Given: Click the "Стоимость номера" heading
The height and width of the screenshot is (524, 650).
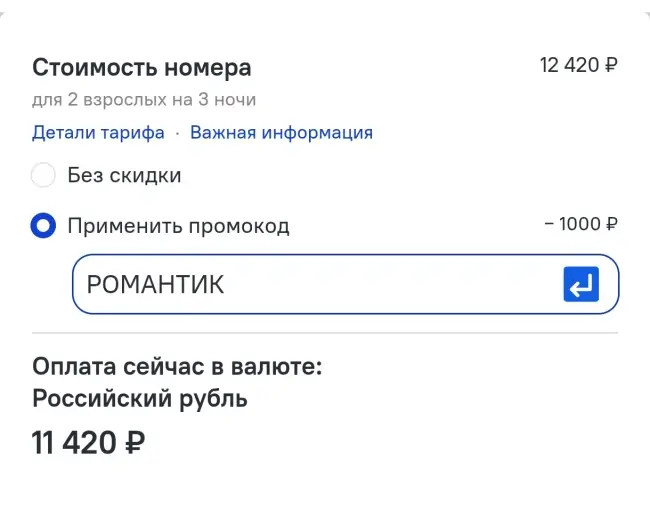Looking at the screenshot, I should [x=141, y=68].
